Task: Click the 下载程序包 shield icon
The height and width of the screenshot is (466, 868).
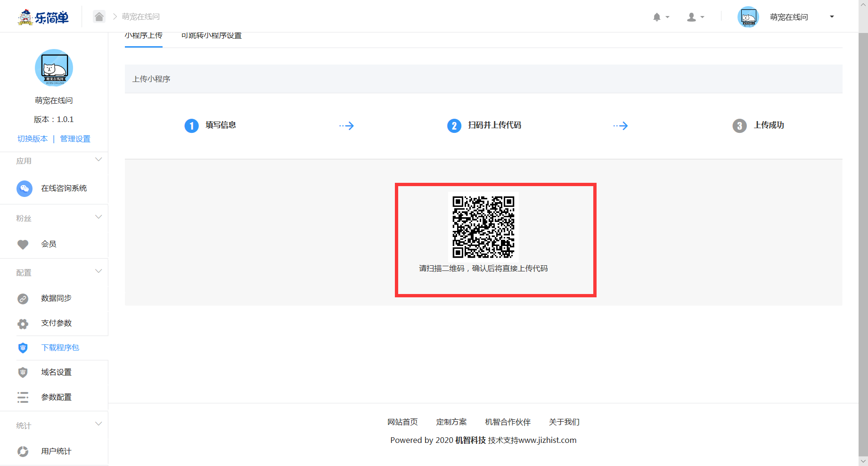Action: (23, 348)
